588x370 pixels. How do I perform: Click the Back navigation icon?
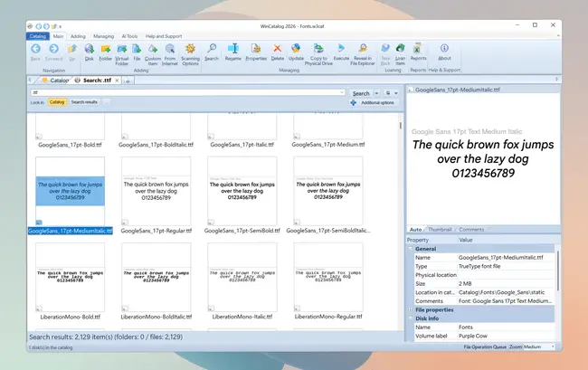click(x=35, y=49)
